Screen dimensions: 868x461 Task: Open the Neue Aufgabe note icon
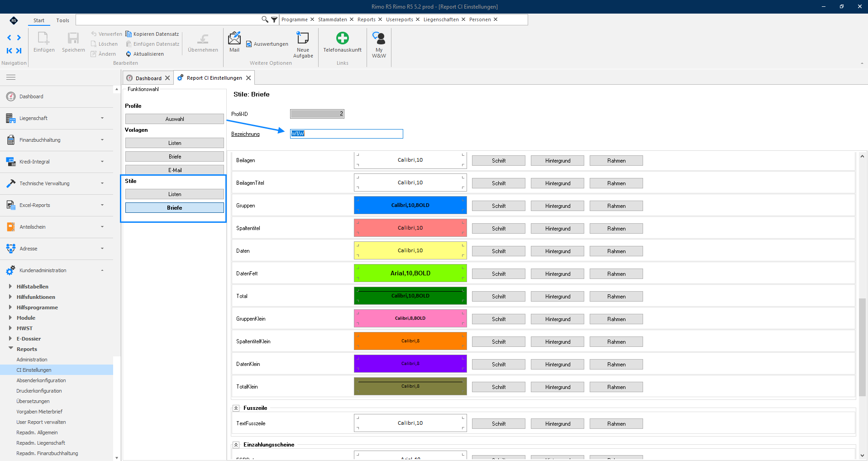303,38
